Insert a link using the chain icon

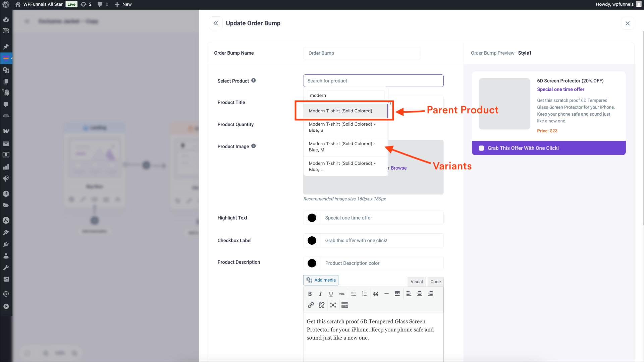[311, 305]
